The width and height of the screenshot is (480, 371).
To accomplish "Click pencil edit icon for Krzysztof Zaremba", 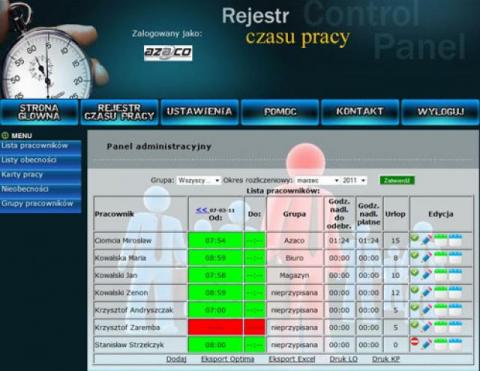I will point(426,326).
